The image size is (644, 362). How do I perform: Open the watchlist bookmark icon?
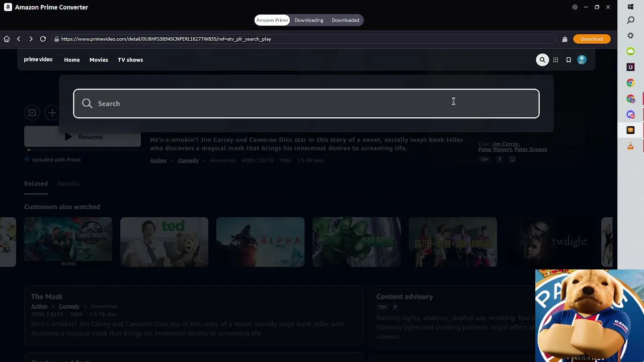569,60
